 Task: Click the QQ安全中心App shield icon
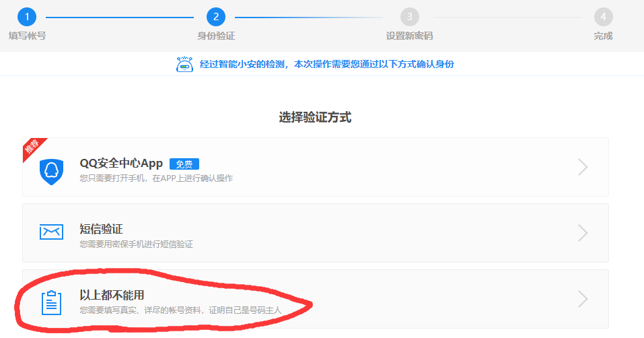pyautogui.click(x=51, y=172)
